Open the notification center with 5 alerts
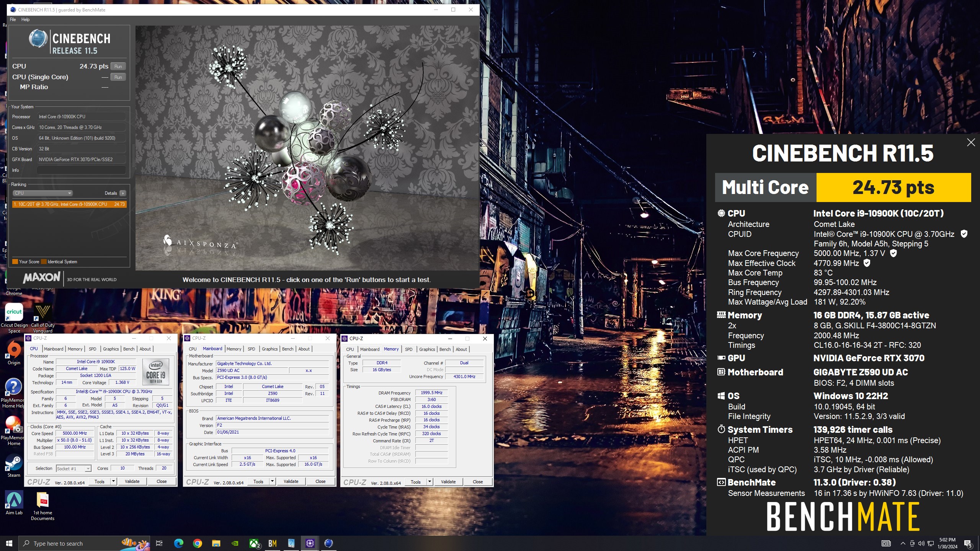The image size is (980, 551). (968, 543)
